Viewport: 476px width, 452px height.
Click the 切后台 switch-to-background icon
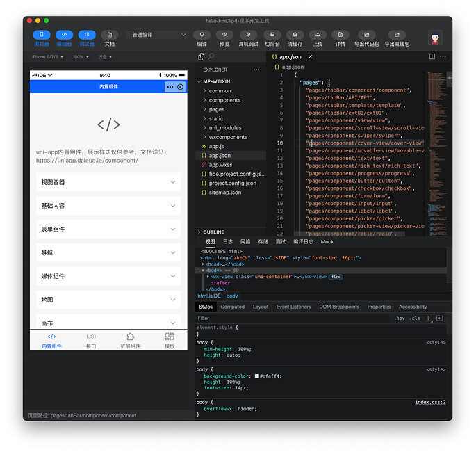(x=272, y=35)
